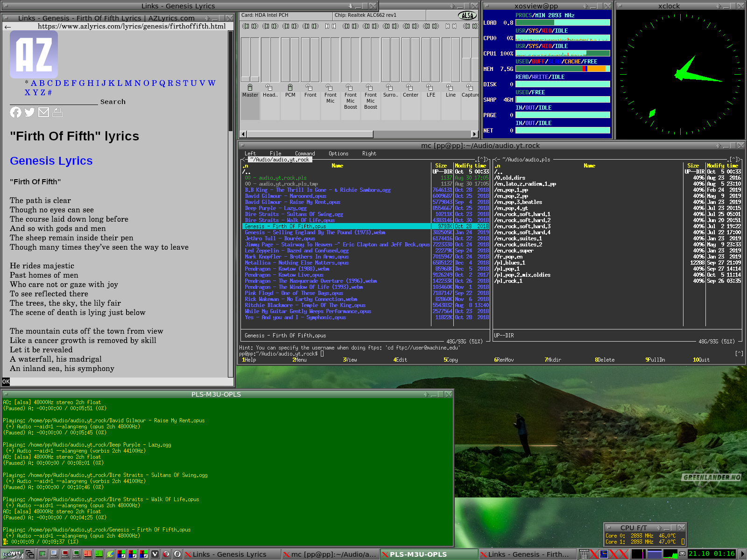This screenshot has width=747, height=560.
Task: Click the AZLyrics search input field
Action: (x=54, y=101)
